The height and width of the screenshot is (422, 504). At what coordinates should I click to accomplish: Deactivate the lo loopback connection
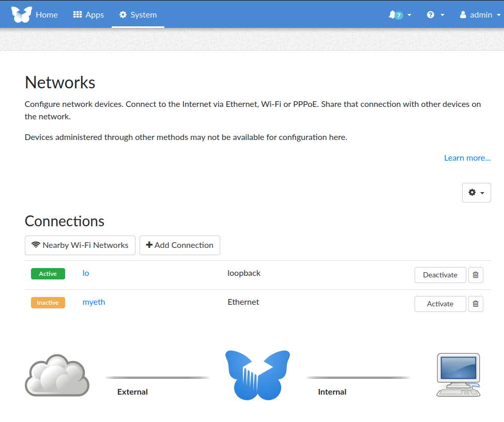point(440,275)
